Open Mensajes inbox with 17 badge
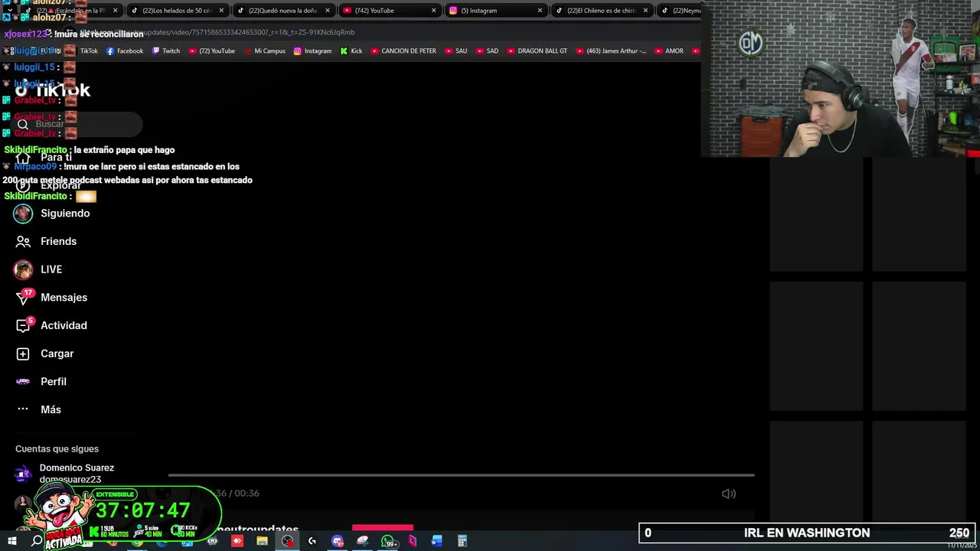 pos(51,298)
